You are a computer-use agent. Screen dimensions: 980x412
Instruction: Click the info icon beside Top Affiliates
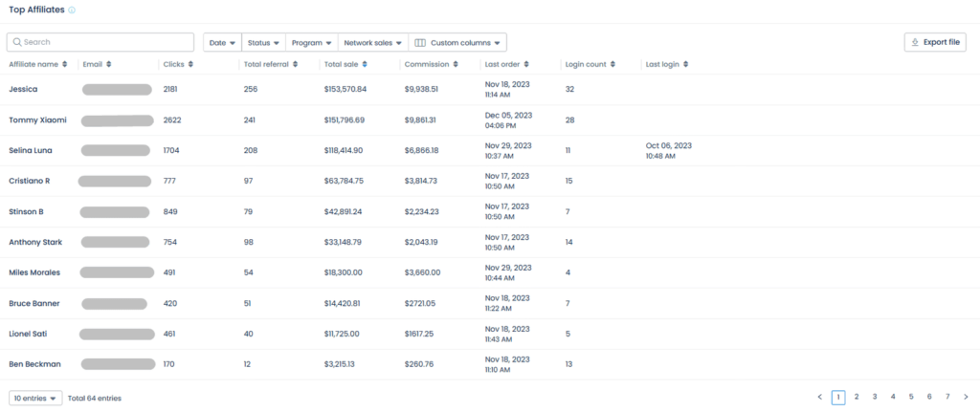click(x=73, y=10)
